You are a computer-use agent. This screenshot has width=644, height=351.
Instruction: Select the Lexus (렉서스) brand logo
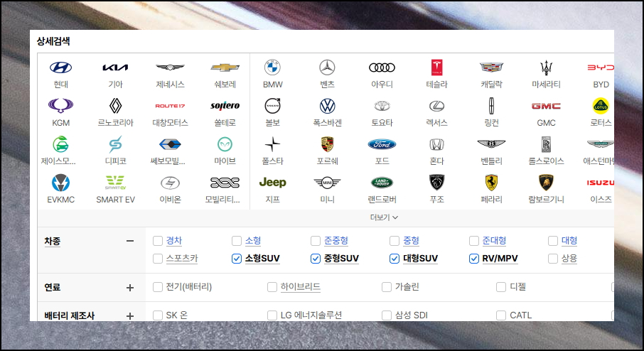[436, 106]
